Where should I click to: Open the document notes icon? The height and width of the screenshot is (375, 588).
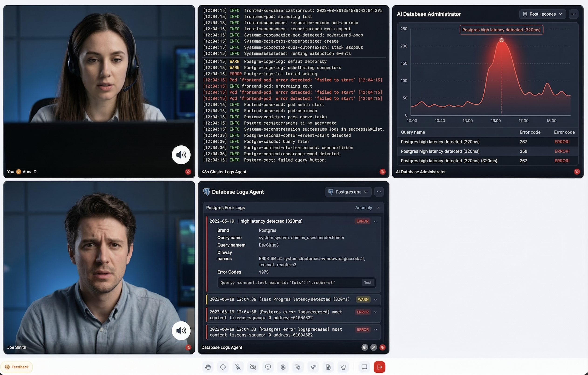click(328, 367)
